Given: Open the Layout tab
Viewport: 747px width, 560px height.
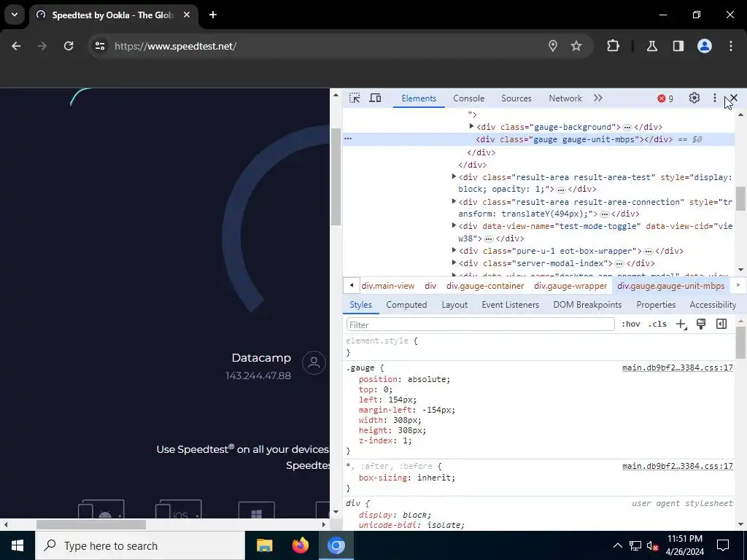Looking at the screenshot, I should coord(454,305).
